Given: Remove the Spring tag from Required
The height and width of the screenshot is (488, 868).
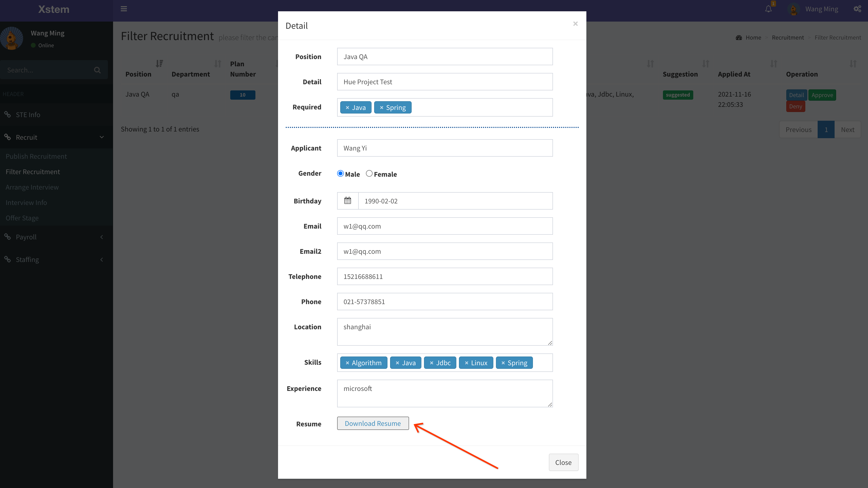Looking at the screenshot, I should point(381,108).
